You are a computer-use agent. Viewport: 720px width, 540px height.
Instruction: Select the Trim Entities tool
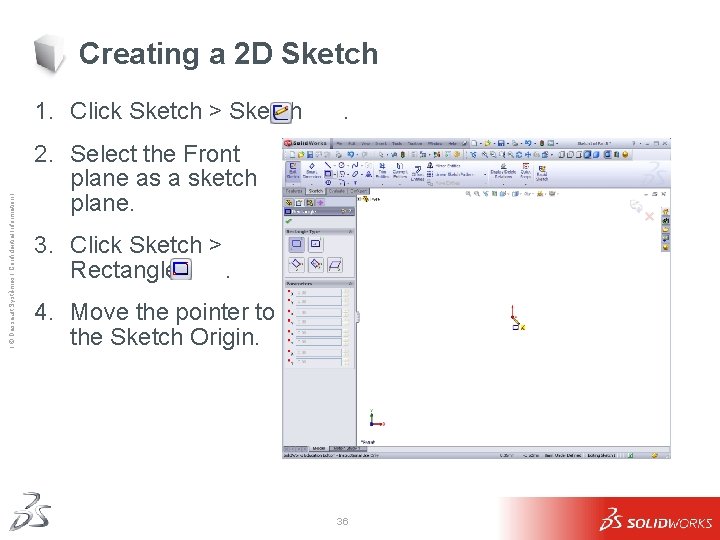(x=382, y=170)
